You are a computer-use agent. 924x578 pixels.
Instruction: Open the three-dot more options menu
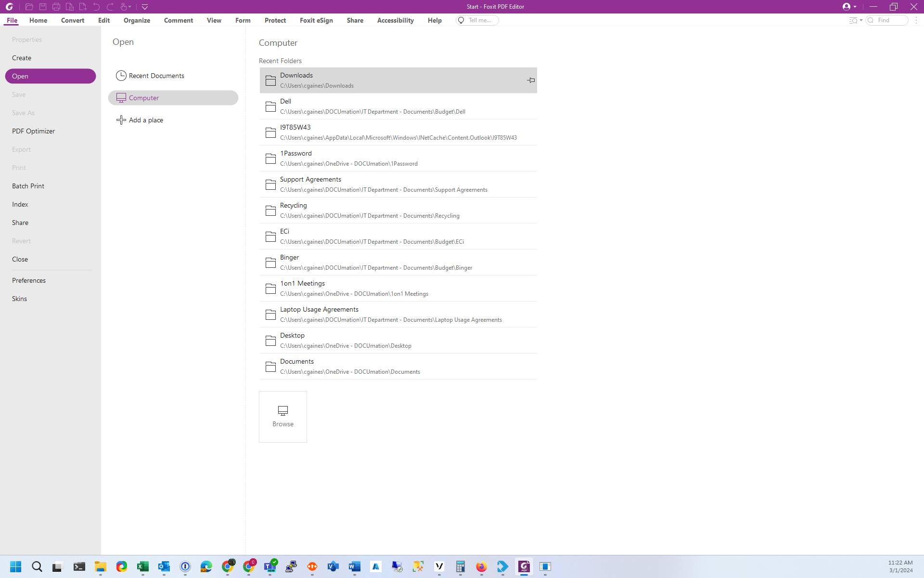coord(916,20)
